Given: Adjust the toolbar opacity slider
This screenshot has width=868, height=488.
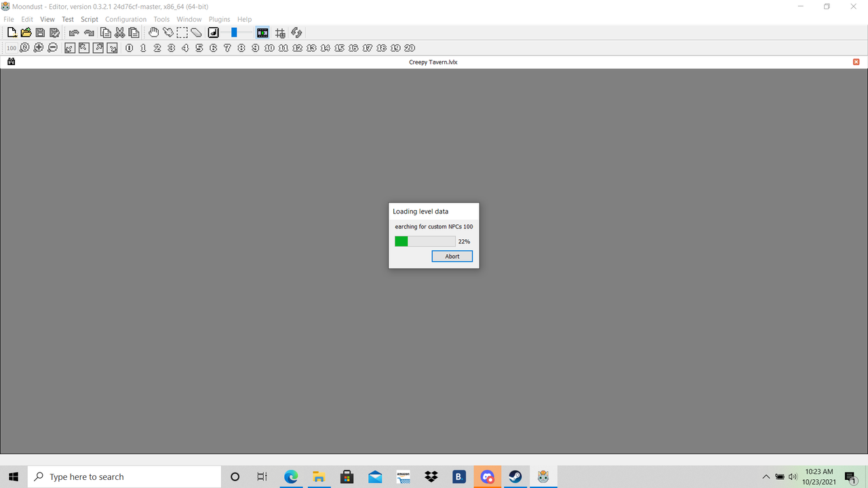Looking at the screenshot, I should click(x=234, y=33).
